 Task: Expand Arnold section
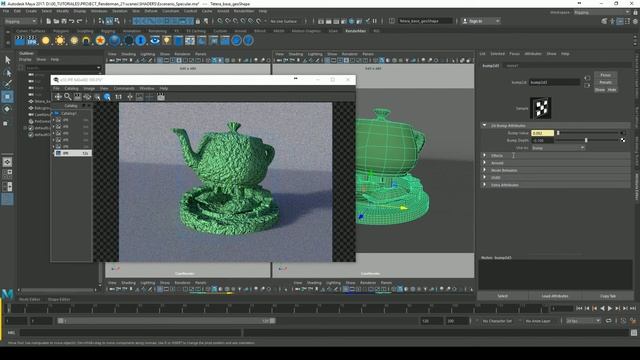(x=484, y=163)
